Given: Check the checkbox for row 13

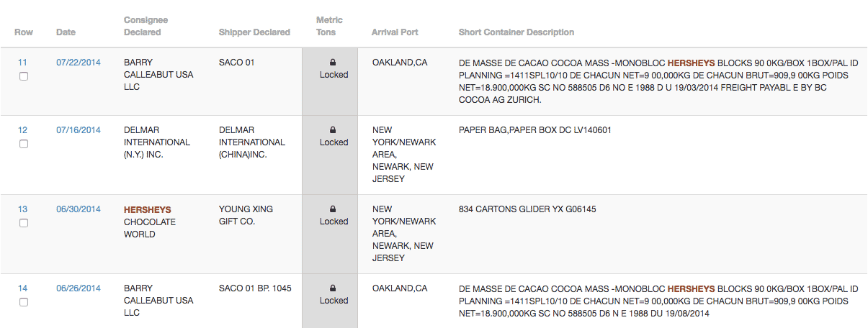Looking at the screenshot, I should click(x=23, y=223).
